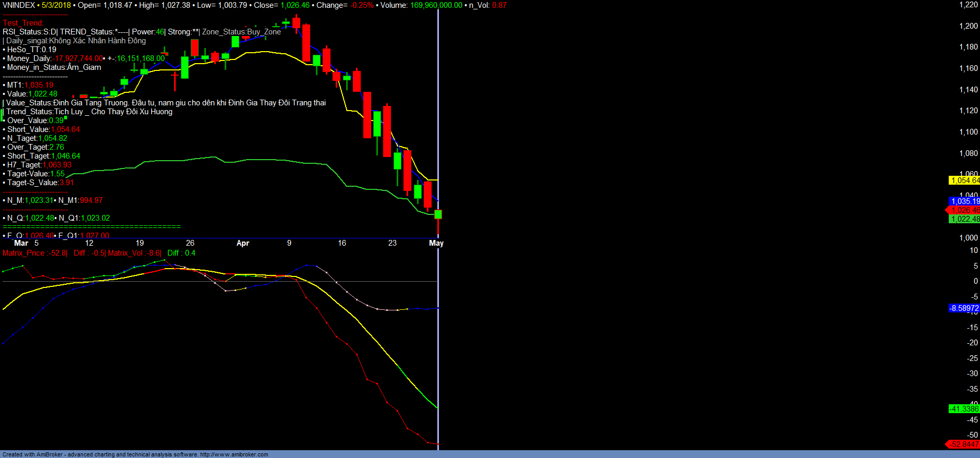Select the blue 1,035.19 price axis label
The width and height of the screenshot is (980, 458).
(x=964, y=201)
